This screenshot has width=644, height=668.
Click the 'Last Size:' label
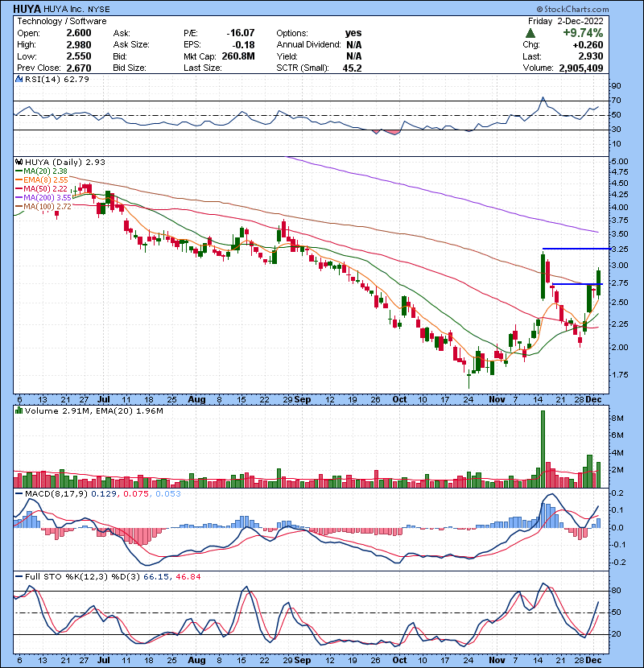(202, 68)
